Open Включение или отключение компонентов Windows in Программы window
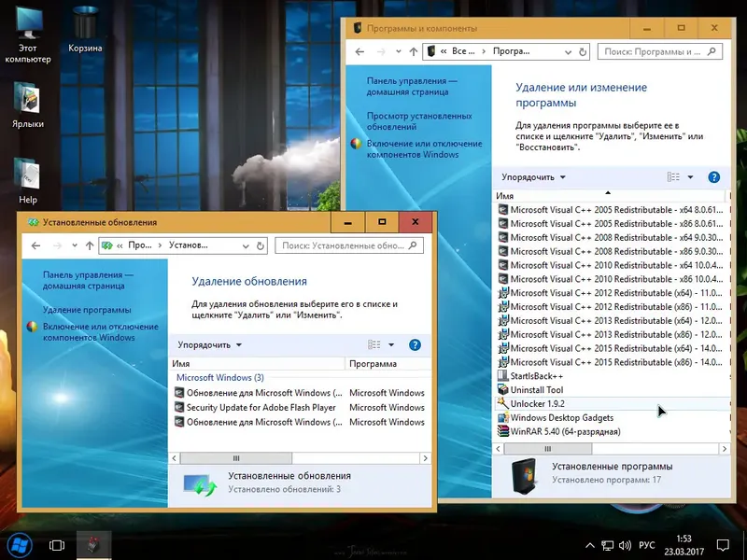 [424, 149]
